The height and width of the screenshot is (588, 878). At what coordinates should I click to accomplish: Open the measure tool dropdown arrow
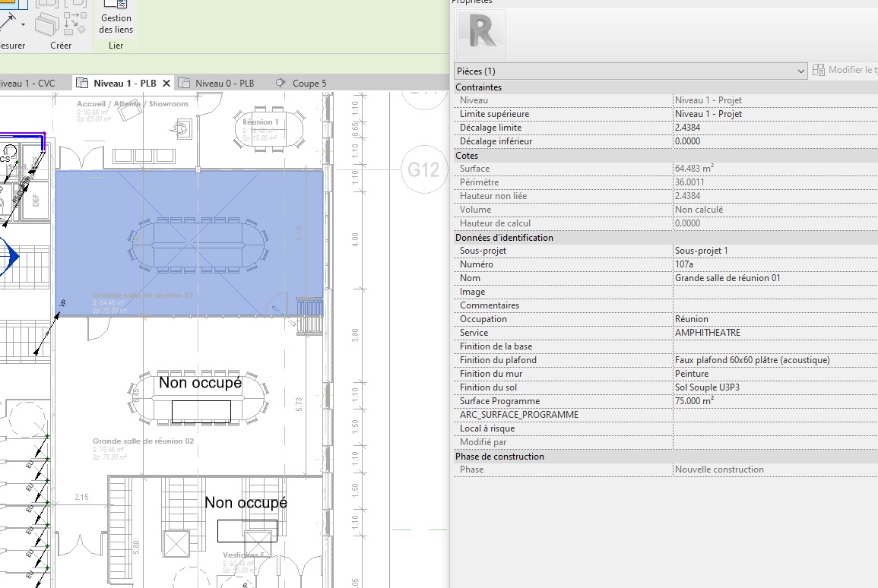click(24, 25)
